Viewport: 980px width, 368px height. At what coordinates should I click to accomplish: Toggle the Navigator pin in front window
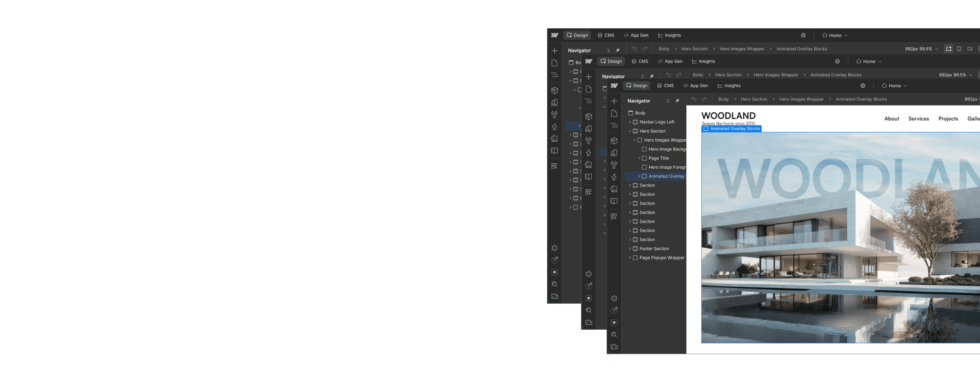tap(677, 101)
